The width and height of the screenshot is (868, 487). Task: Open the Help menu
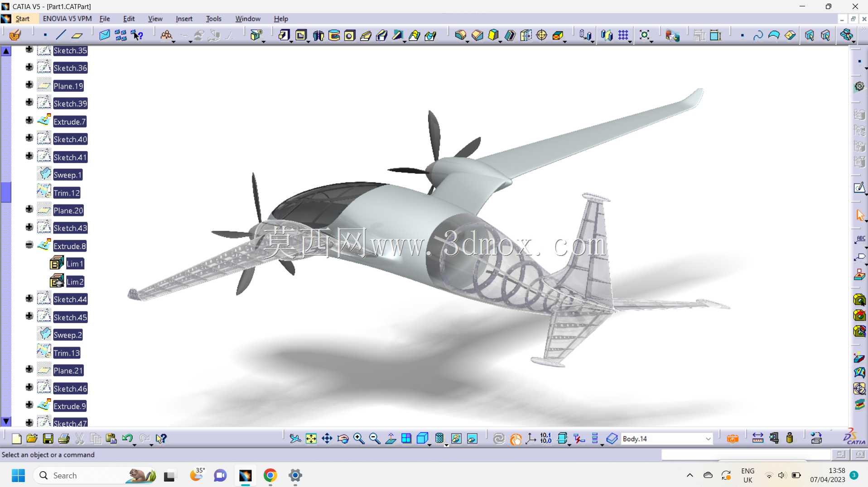coord(281,19)
